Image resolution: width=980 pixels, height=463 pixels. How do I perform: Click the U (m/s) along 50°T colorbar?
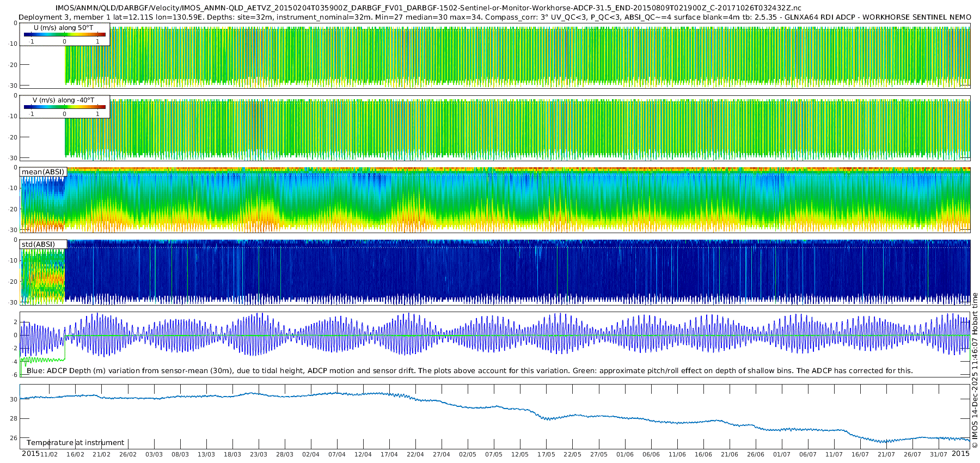65,35
